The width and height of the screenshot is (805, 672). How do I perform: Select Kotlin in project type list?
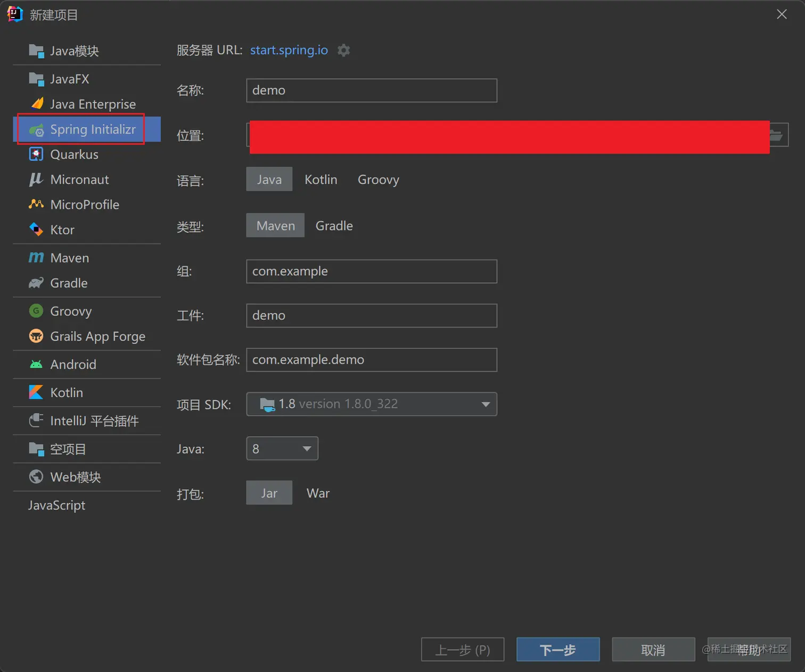click(87, 392)
